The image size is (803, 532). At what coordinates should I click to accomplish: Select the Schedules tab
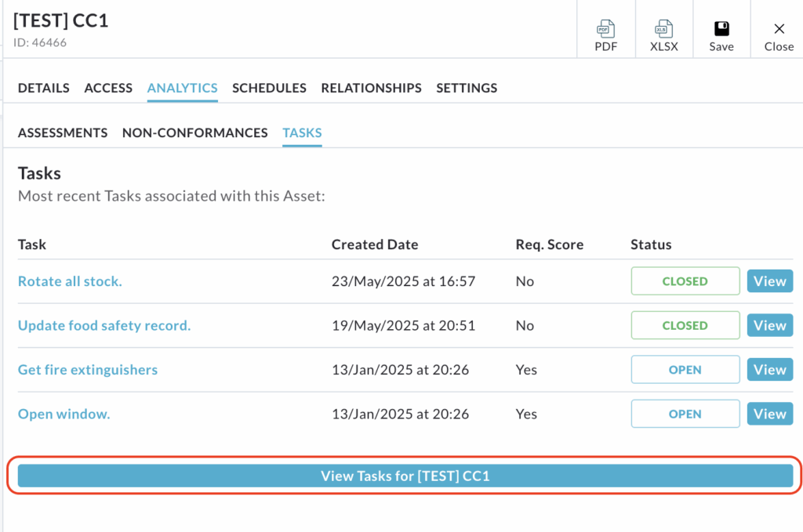pos(269,88)
